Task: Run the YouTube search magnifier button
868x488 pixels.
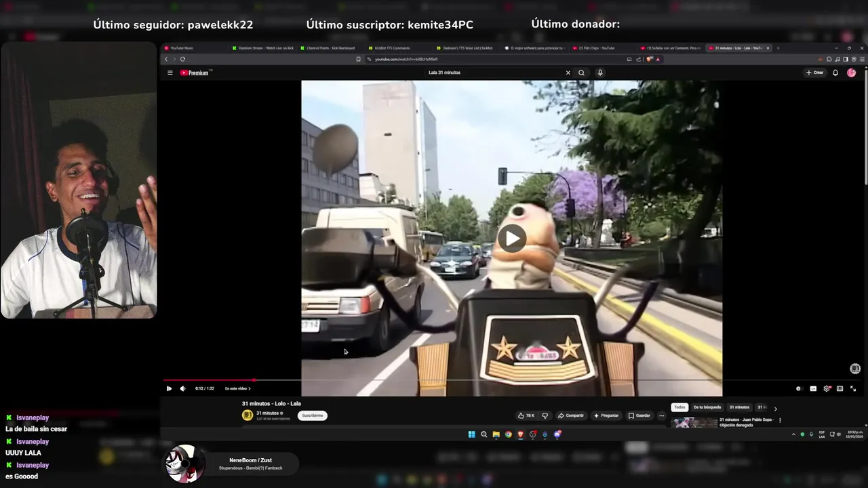Action: point(581,73)
